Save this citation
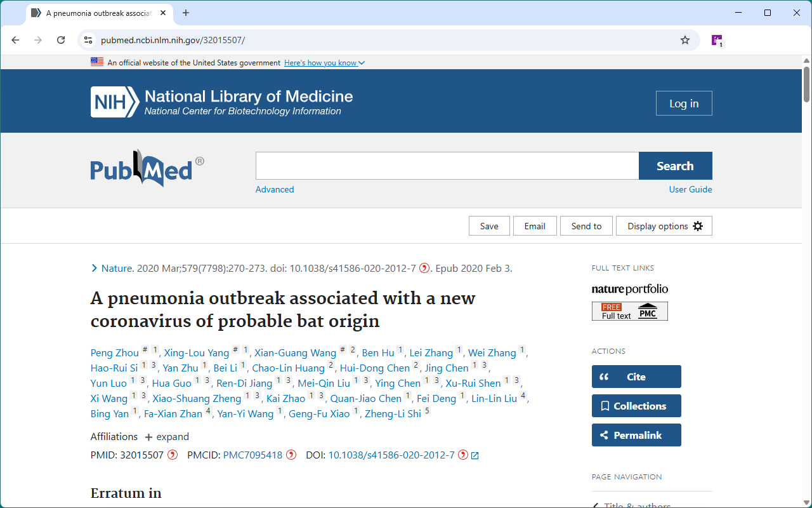The image size is (812, 508). tap(489, 226)
